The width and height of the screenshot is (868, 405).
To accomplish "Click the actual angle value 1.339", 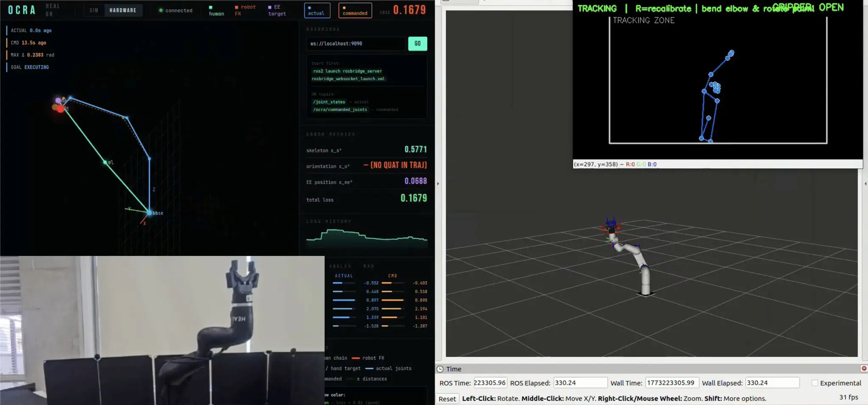I will (372, 317).
